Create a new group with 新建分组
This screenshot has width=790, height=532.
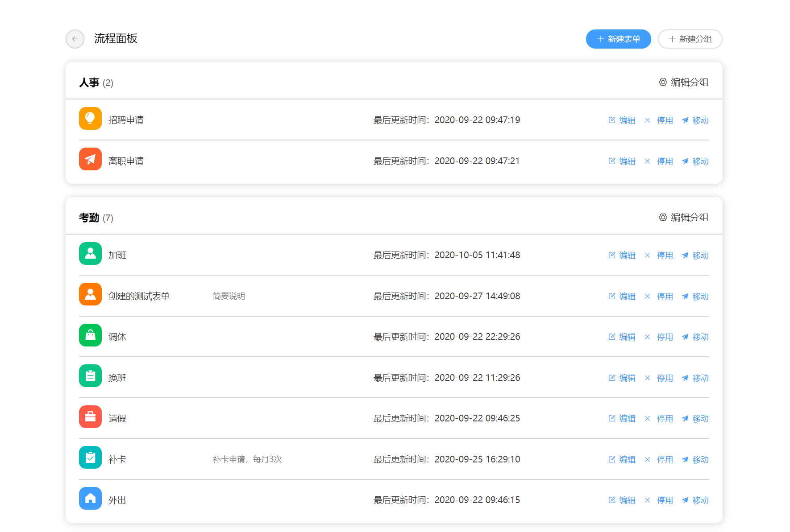(690, 39)
